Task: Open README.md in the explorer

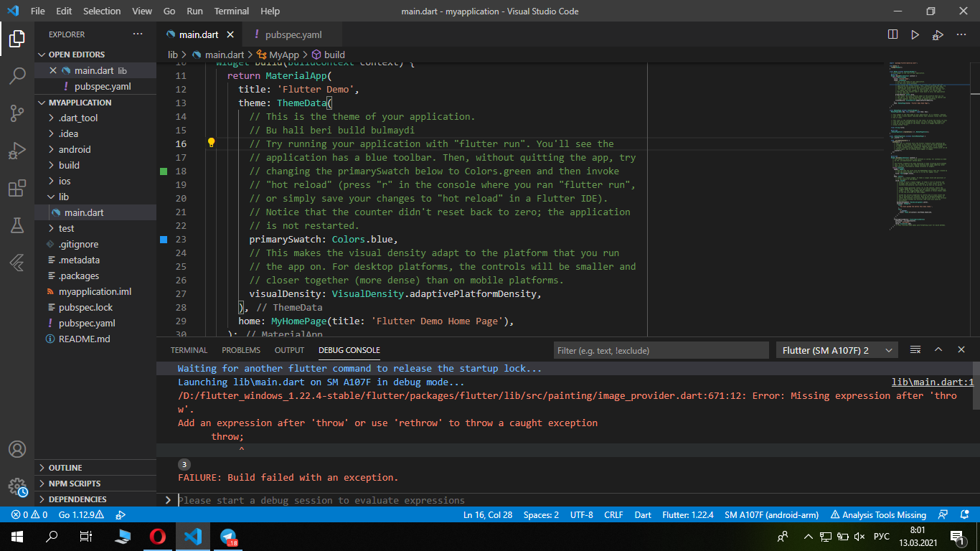Action: click(x=95, y=339)
